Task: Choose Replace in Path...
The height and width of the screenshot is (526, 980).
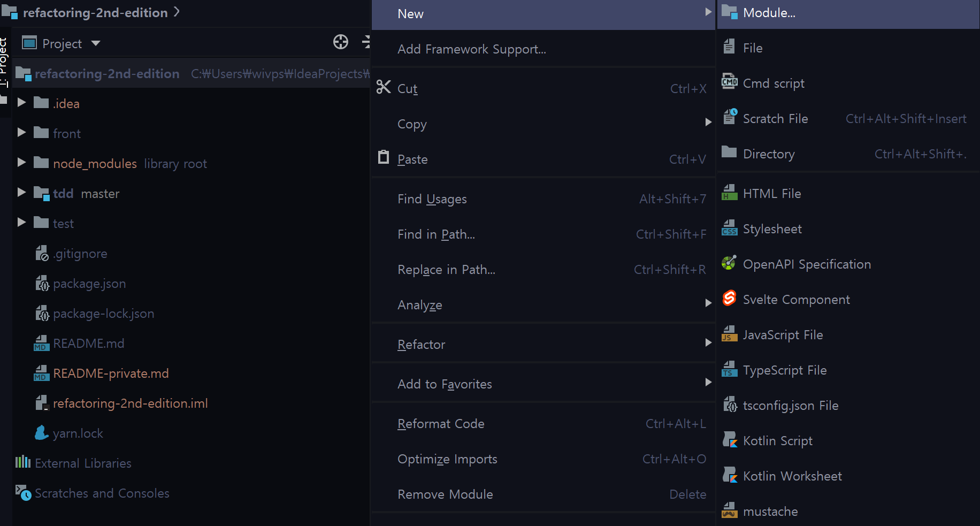Action: [543, 270]
